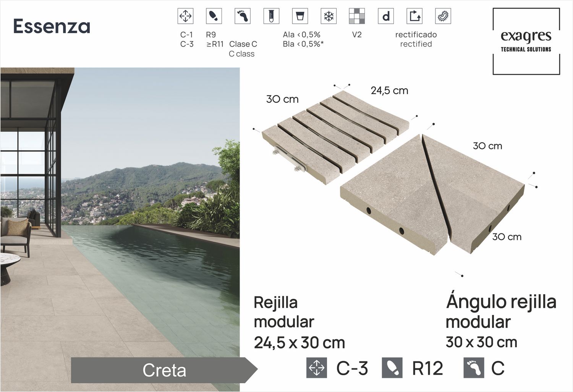Screen dimensions: 573x392
Task: Select the large shoe icon beside R12
Action: 392,368
